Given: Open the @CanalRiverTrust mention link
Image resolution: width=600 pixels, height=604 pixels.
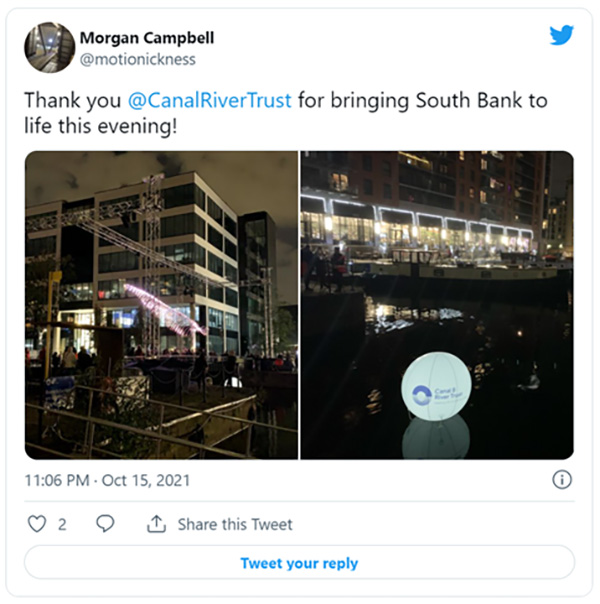Looking at the screenshot, I should click(x=209, y=101).
